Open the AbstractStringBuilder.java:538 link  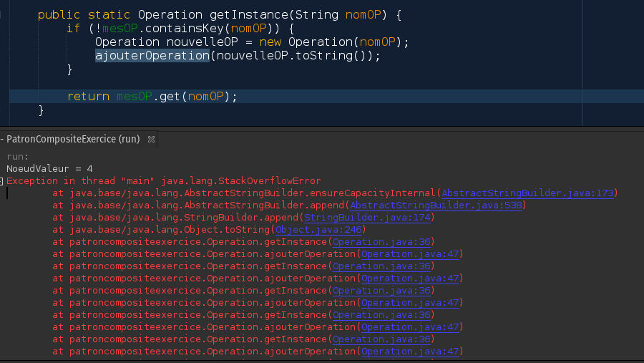click(436, 205)
